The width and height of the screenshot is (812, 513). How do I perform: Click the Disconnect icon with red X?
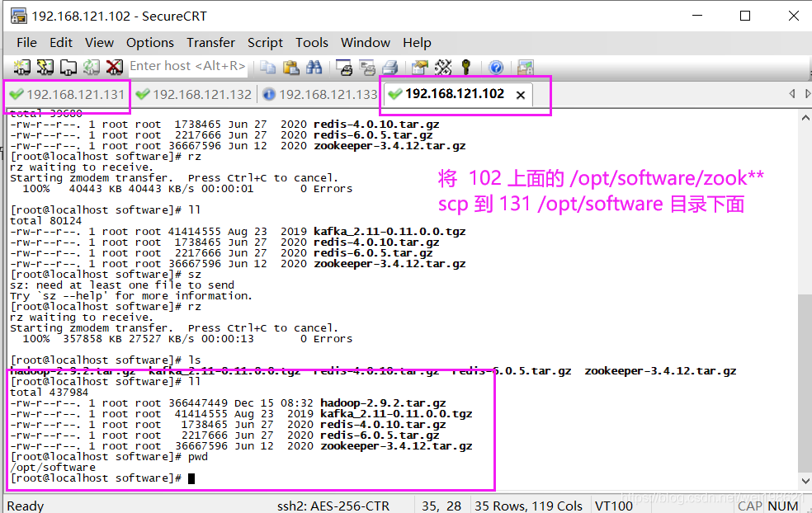[x=115, y=67]
